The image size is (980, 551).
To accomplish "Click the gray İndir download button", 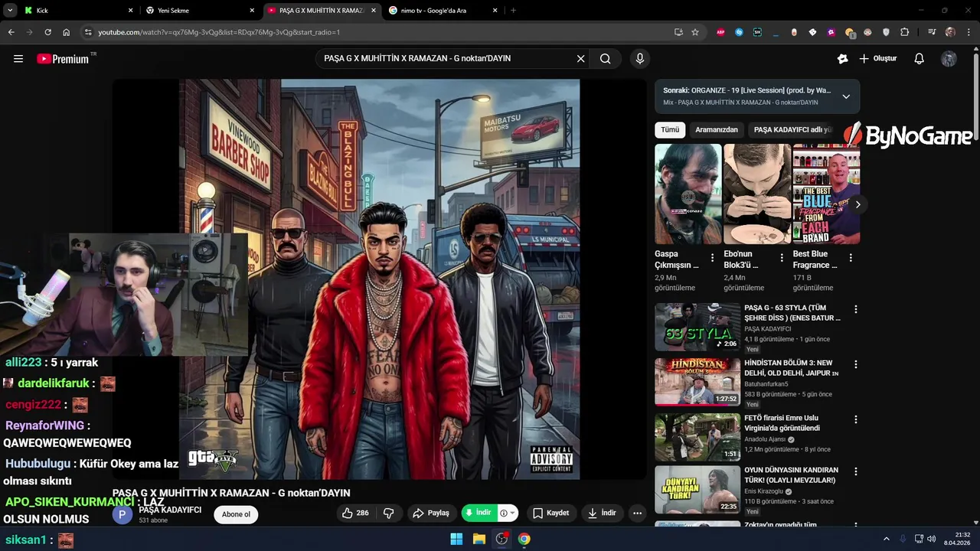I will click(602, 513).
